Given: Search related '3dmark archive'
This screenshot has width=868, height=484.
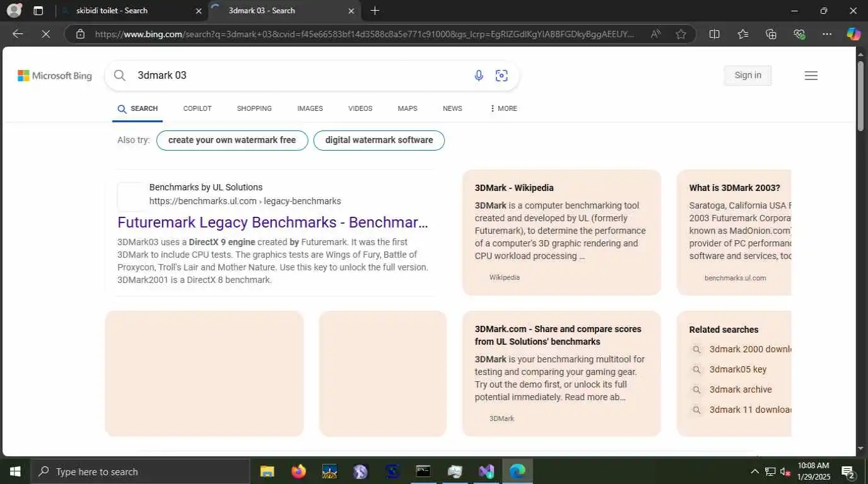Looking at the screenshot, I should click(x=740, y=389).
